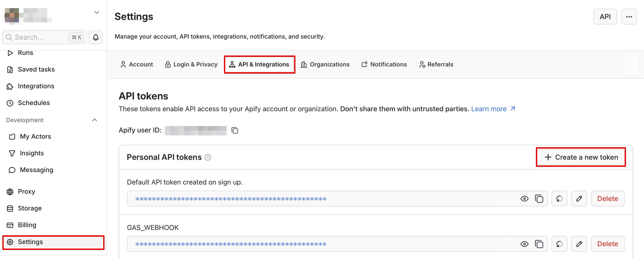Viewport: 644px width, 258px height.
Task: Go to My Actors
Action: point(35,137)
